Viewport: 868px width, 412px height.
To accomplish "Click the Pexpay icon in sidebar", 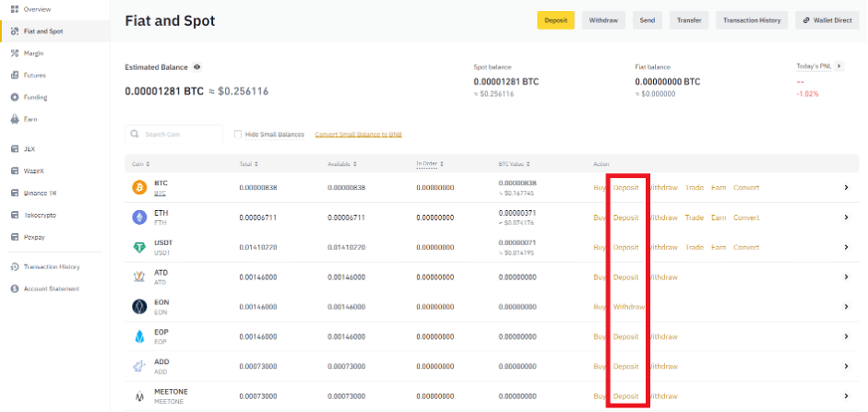I will pyautogui.click(x=15, y=237).
